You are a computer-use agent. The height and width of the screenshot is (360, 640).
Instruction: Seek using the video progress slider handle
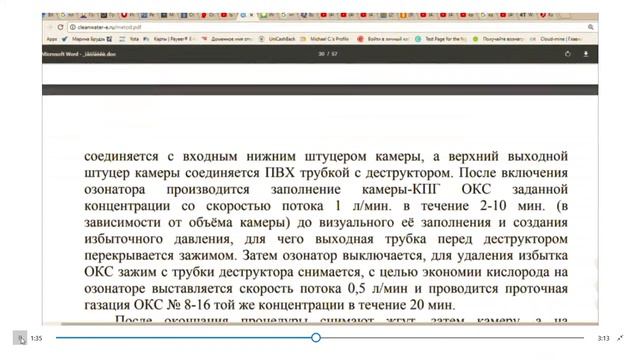point(316,338)
